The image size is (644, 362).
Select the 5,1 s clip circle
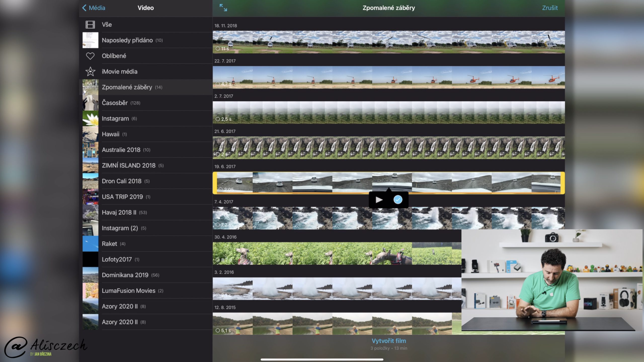218,330
